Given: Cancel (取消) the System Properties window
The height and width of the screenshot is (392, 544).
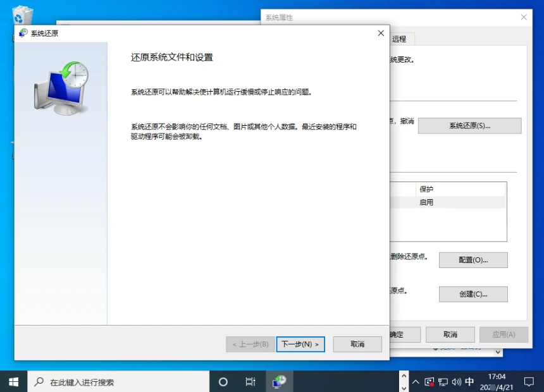Looking at the screenshot, I should point(450,334).
